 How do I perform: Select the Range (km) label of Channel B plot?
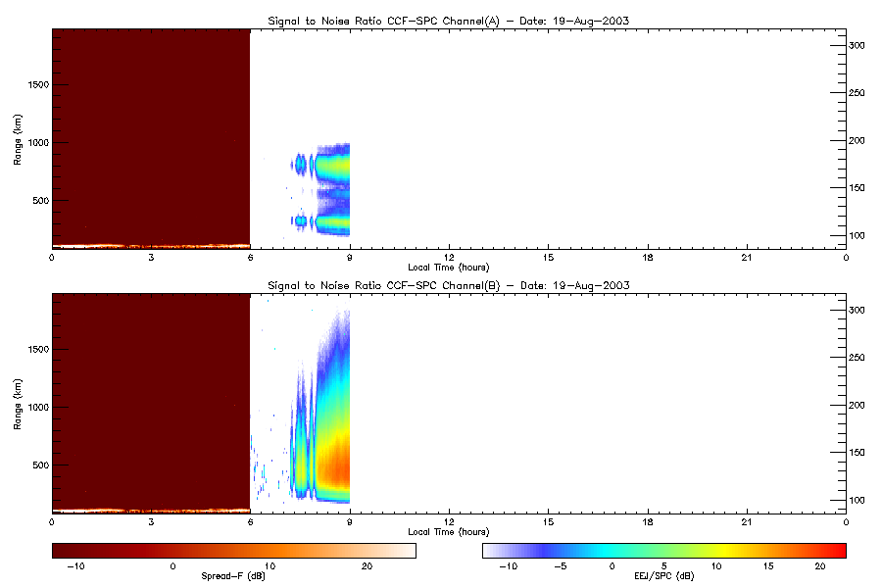coord(18,404)
